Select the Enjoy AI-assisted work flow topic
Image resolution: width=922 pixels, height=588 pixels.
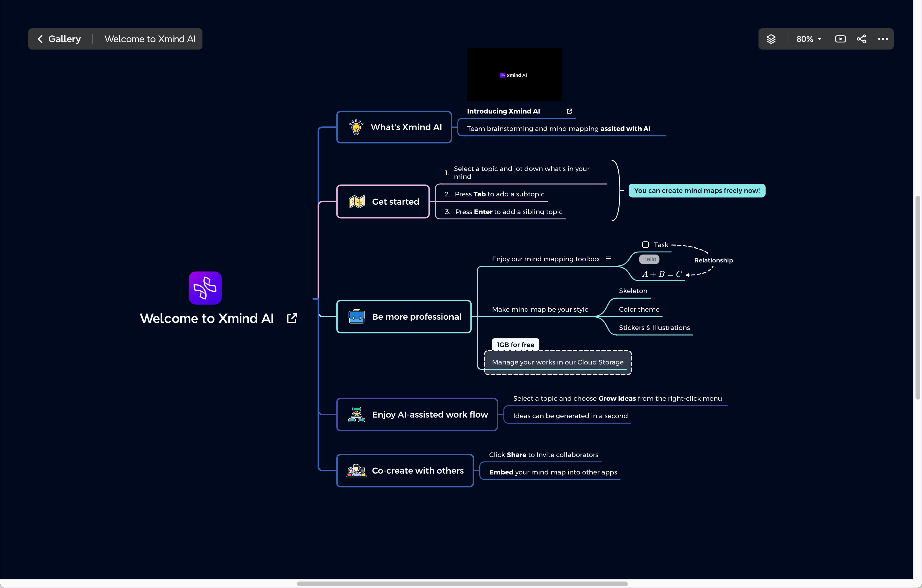pos(417,415)
